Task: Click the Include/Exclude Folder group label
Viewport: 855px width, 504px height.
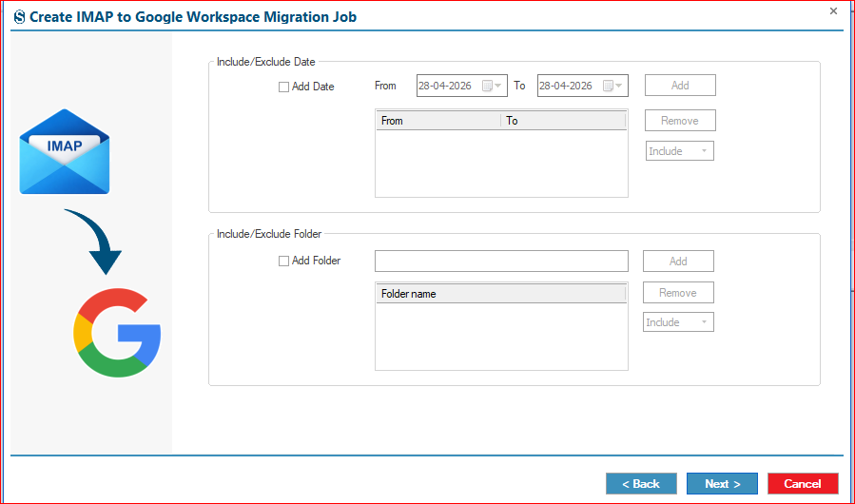Action: (269, 234)
